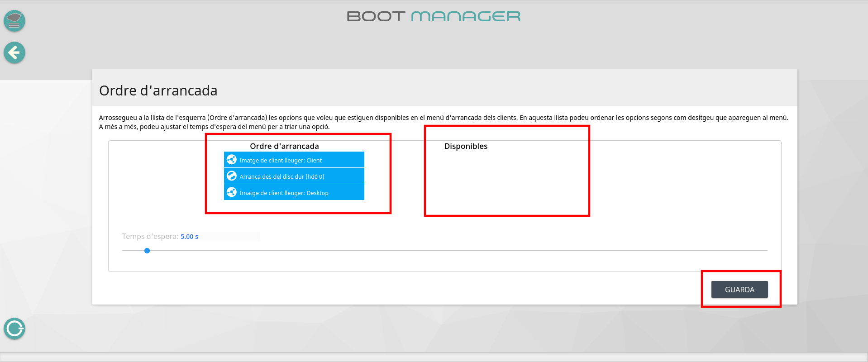Click the network icon beside the Desktop image entry
This screenshot has height=362, width=868.
pos(232,192)
